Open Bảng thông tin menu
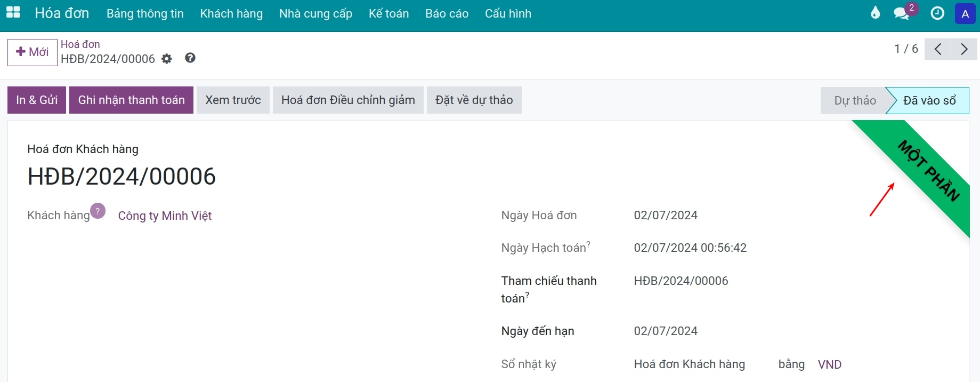Screen dimensions: 980x382 tap(145, 14)
